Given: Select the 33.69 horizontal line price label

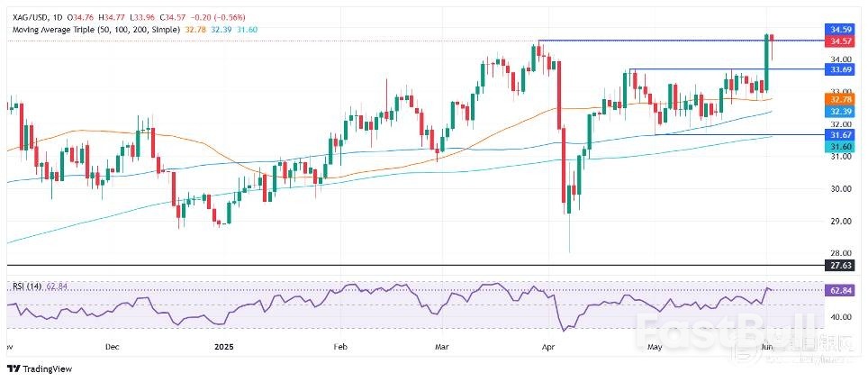Looking at the screenshot, I should pyautogui.click(x=842, y=69).
